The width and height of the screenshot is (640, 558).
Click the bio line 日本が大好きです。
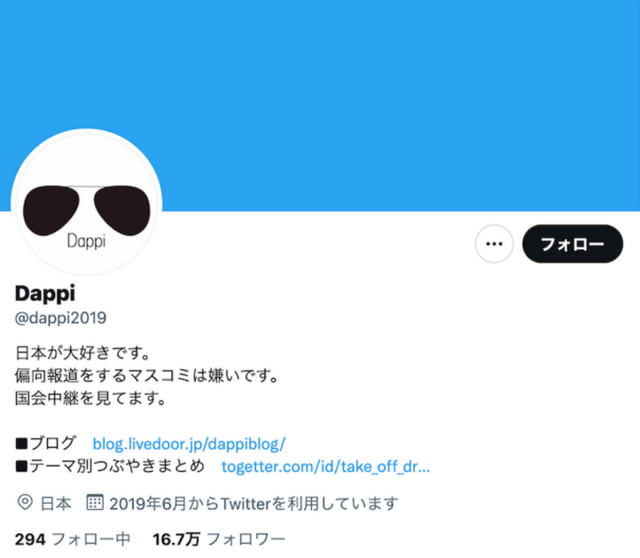click(83, 353)
